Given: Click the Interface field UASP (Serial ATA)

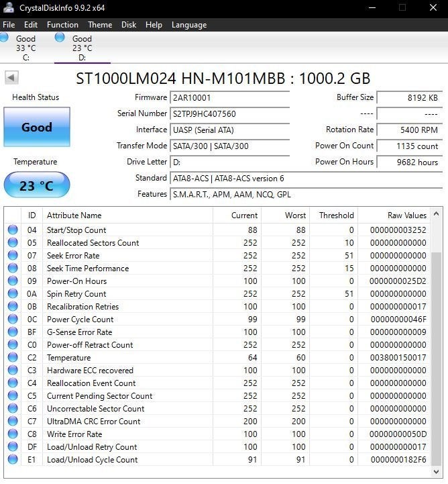Looking at the screenshot, I should point(229,130).
